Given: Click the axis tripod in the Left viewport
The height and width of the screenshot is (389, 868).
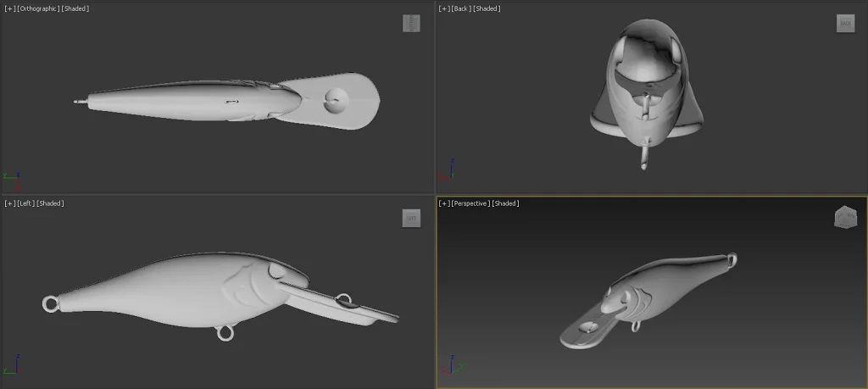Looking at the screenshot, I should pyautogui.click(x=12, y=366).
